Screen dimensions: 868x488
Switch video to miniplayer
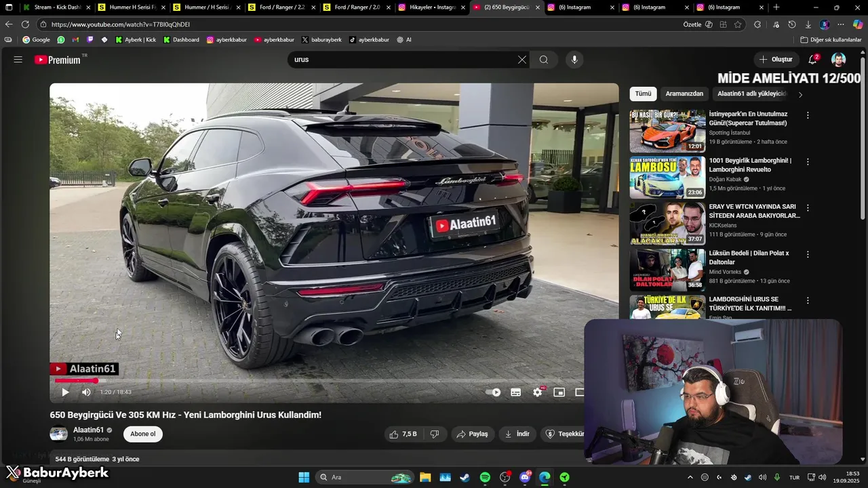click(x=559, y=392)
